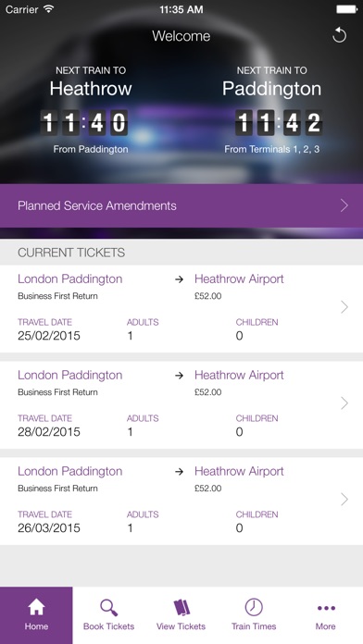This screenshot has width=363, height=644.
Task: Tap the 26/03/2015 travel date
Action: 49,528
